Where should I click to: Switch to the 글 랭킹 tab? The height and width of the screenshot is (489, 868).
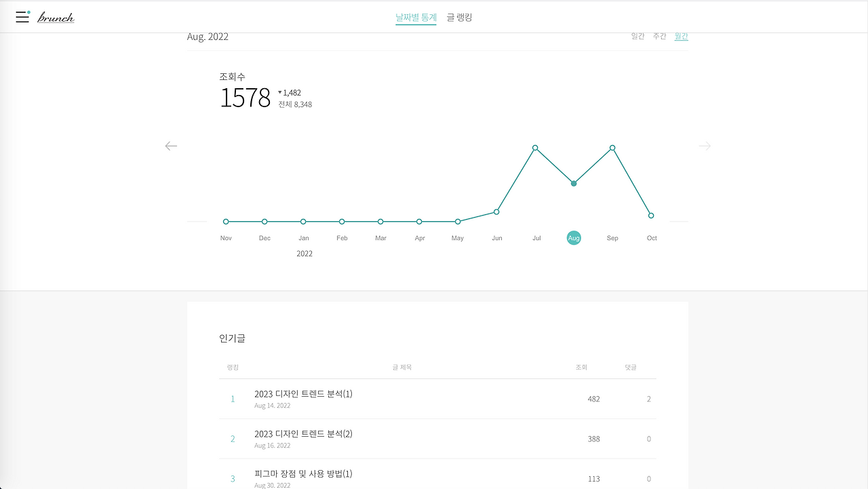pyautogui.click(x=458, y=17)
